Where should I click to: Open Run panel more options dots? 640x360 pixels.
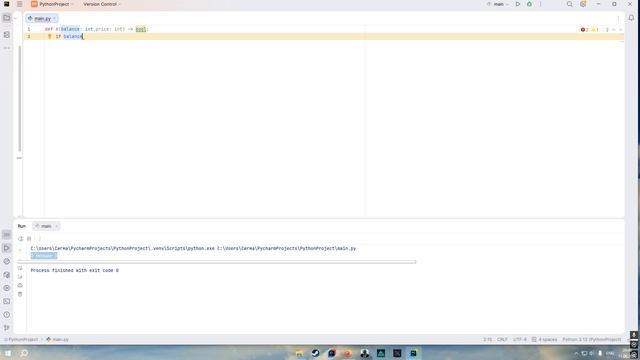[x=40, y=239]
